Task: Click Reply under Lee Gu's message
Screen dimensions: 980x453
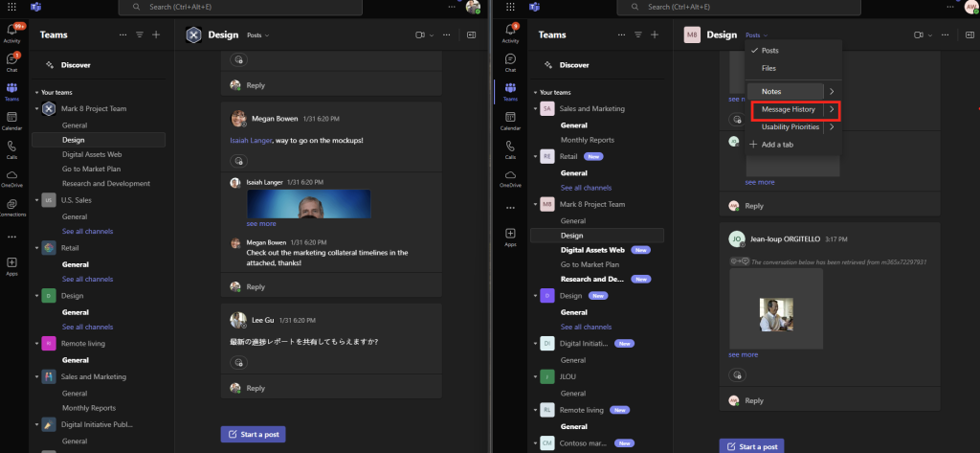Action: pyautogui.click(x=256, y=388)
